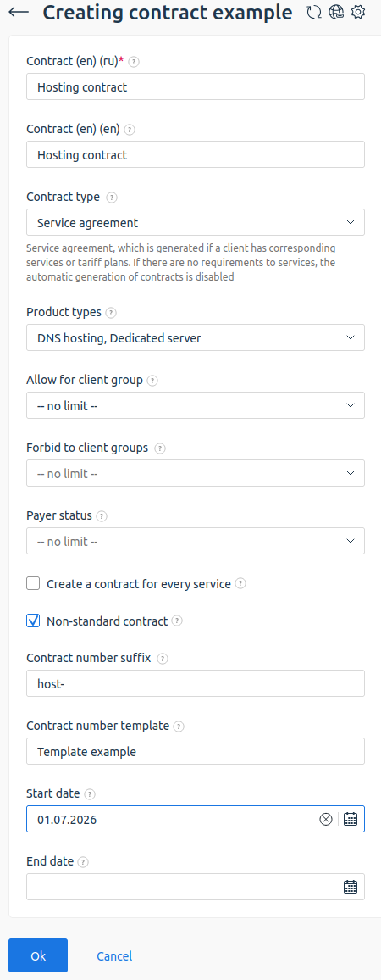Viewport: 381px width, 980px height.
Task: Focus the Contract (en) (ru) input field
Action: 196,86
